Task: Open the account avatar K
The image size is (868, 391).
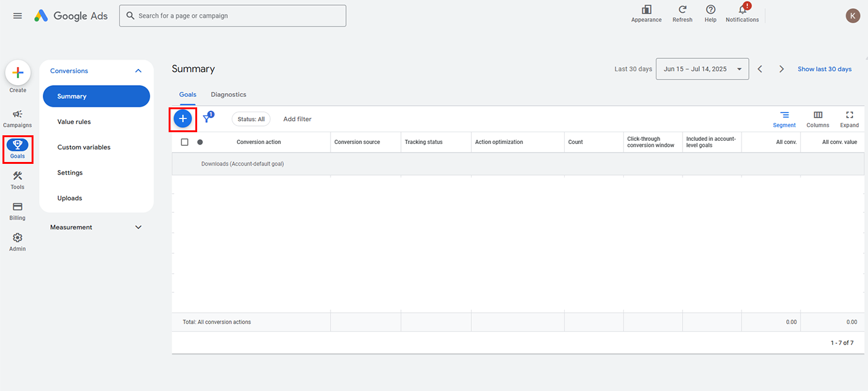Action: [852, 16]
